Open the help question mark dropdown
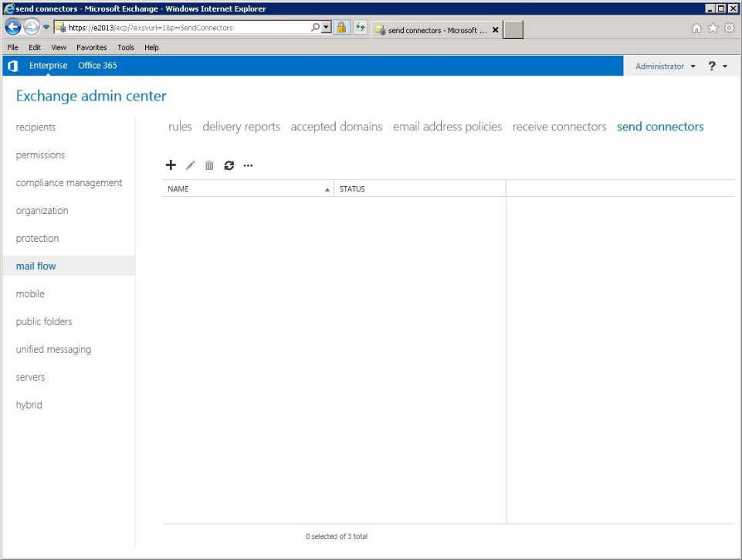 coord(717,66)
